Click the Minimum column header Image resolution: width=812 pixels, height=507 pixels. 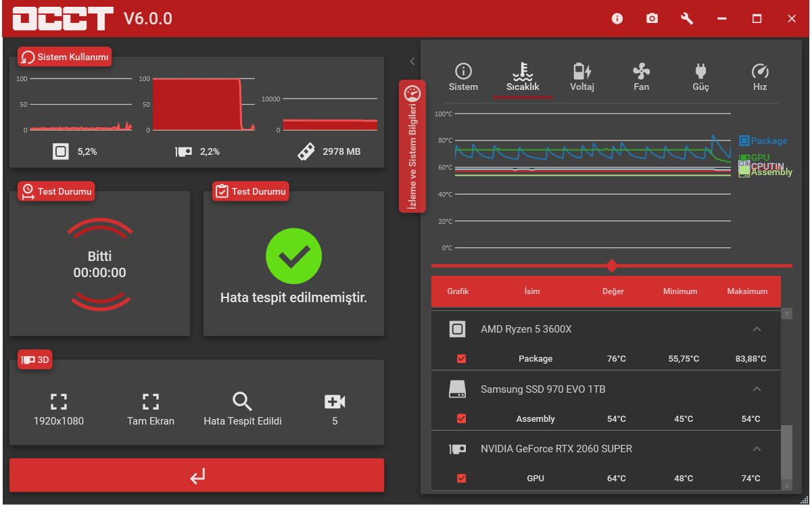pyautogui.click(x=680, y=291)
